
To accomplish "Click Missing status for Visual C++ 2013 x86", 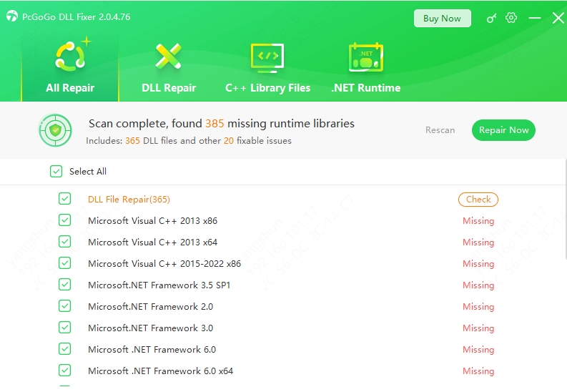I will coord(478,220).
